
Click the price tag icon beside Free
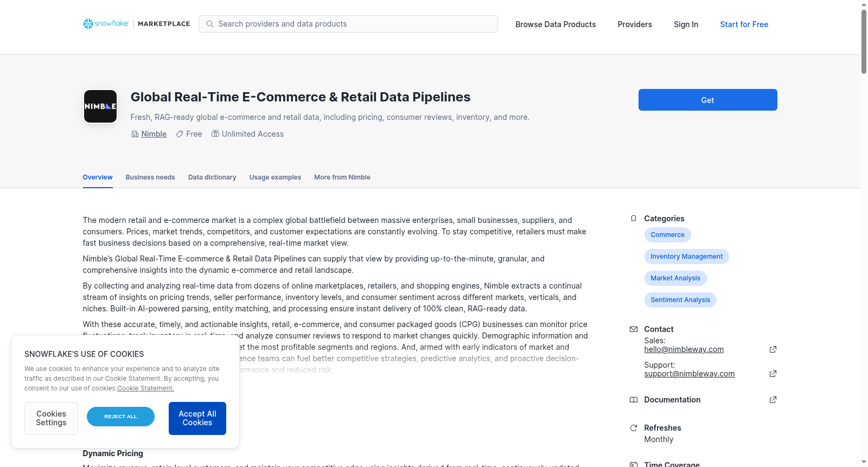click(180, 134)
